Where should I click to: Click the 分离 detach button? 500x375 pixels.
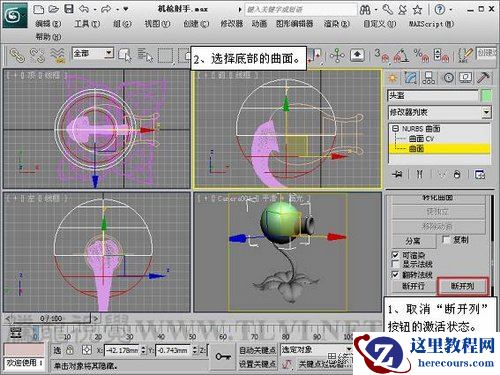[x=413, y=241]
